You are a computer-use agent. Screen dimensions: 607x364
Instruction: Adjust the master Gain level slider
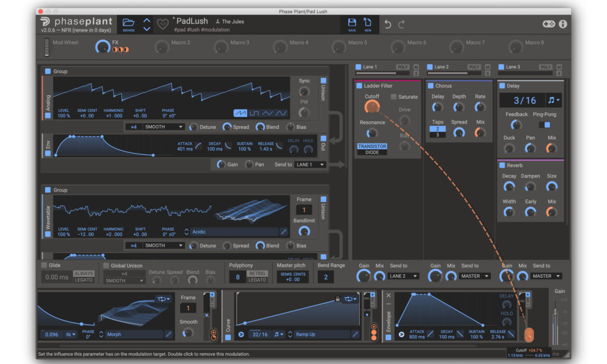(555, 312)
